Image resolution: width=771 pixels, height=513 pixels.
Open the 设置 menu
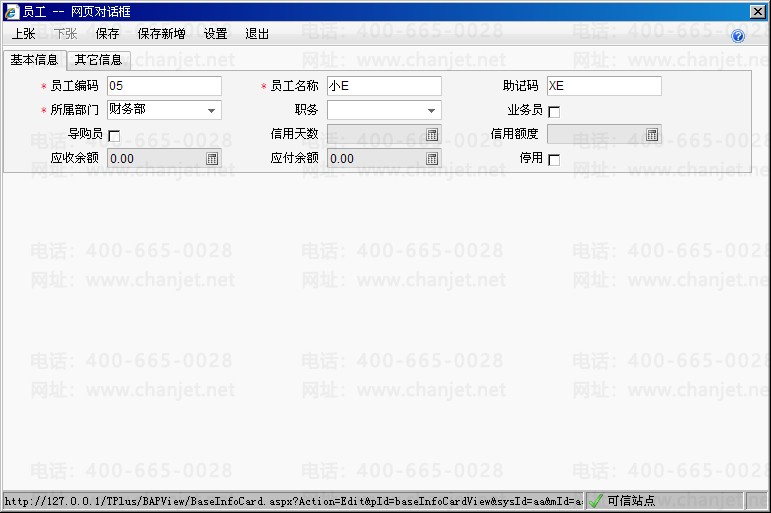point(215,33)
